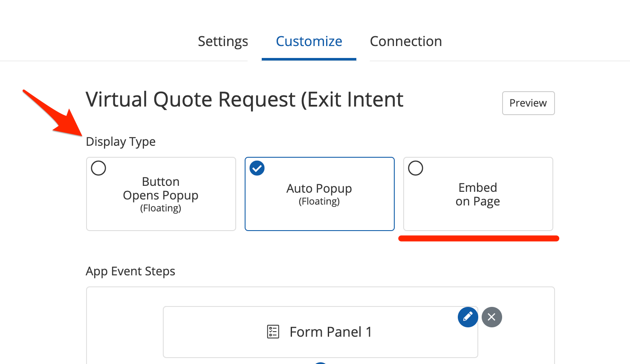Click the "Embed on Page" card label

(x=478, y=194)
